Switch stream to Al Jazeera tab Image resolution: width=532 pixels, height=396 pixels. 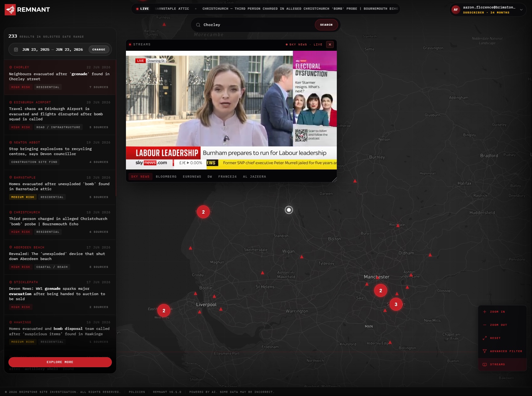click(x=254, y=177)
